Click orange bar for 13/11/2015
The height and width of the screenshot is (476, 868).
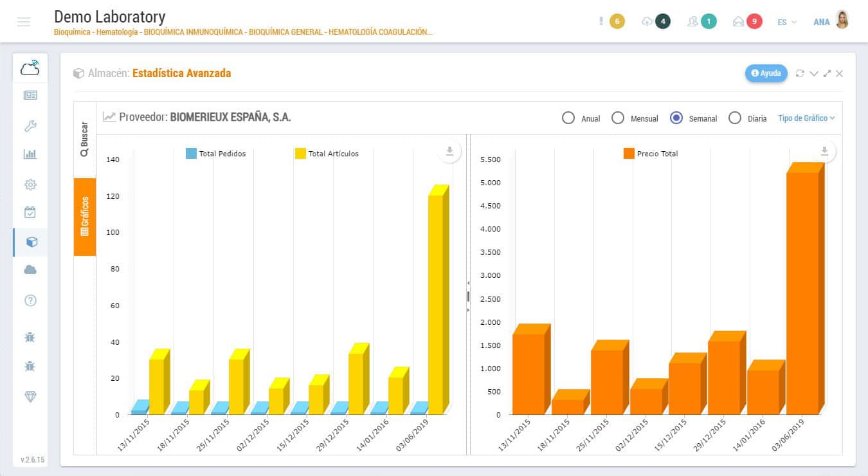[531, 369]
